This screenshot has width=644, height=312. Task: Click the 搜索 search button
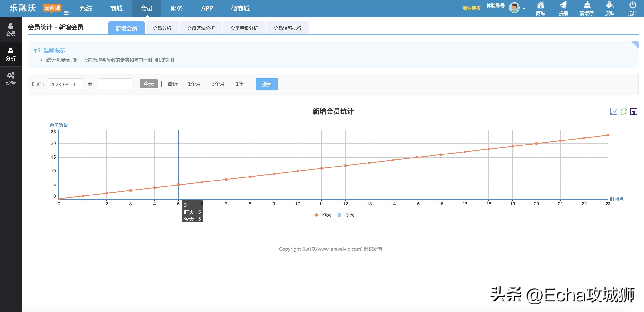(x=266, y=84)
